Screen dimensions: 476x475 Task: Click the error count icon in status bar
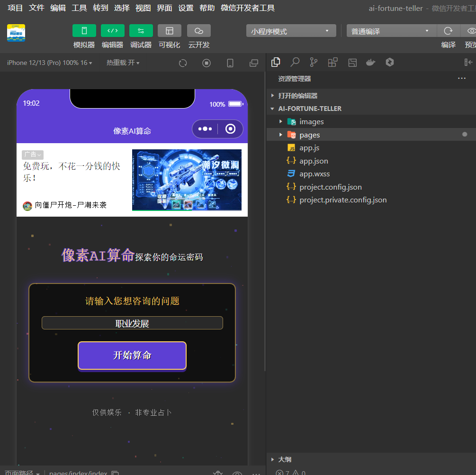279,472
